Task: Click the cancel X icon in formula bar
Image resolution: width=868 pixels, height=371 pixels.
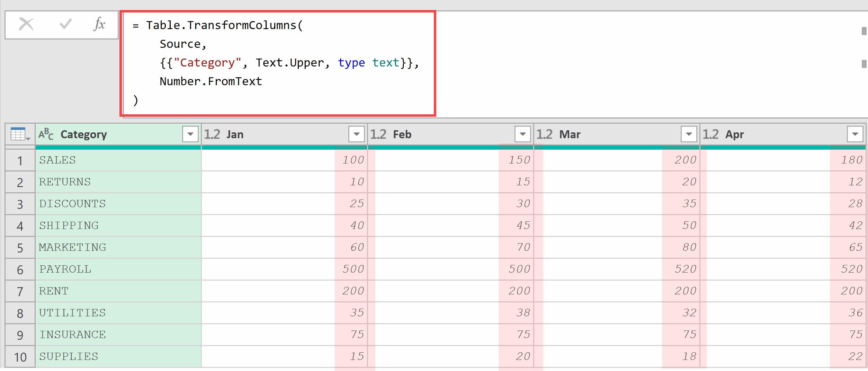Action: pyautogui.click(x=26, y=24)
